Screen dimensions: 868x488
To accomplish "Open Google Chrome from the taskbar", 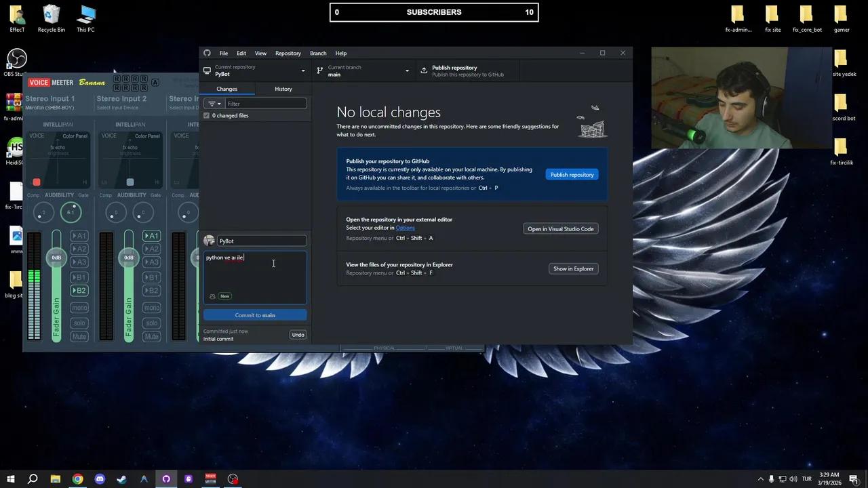I will coord(78,479).
